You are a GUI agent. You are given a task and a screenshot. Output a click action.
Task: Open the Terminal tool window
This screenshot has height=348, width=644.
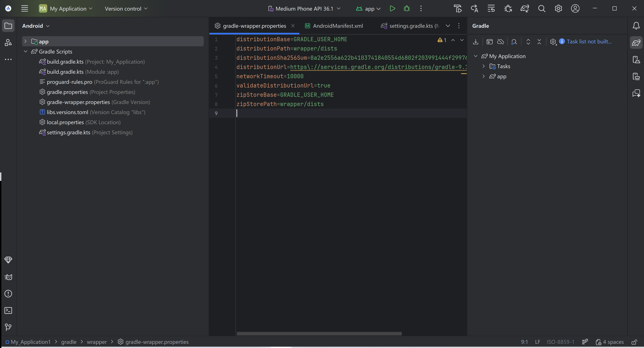8,310
